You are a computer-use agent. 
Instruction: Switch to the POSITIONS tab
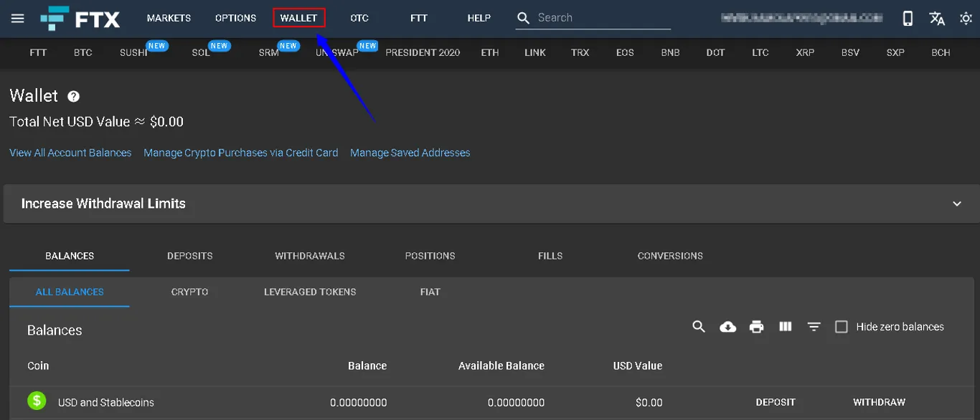coord(430,256)
